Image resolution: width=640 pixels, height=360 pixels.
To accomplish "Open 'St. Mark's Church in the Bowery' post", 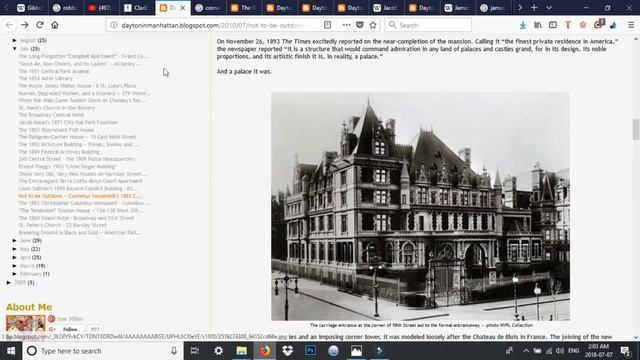I will point(56,108).
